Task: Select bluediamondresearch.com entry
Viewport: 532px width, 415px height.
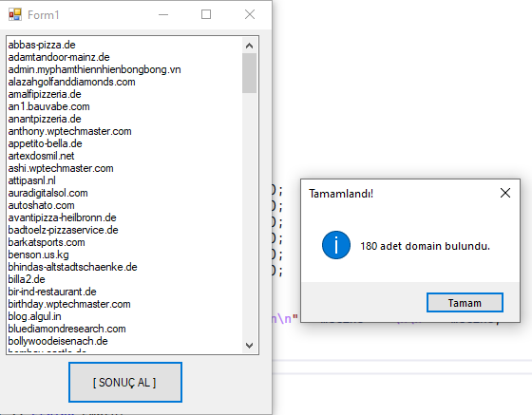Action: [66, 329]
